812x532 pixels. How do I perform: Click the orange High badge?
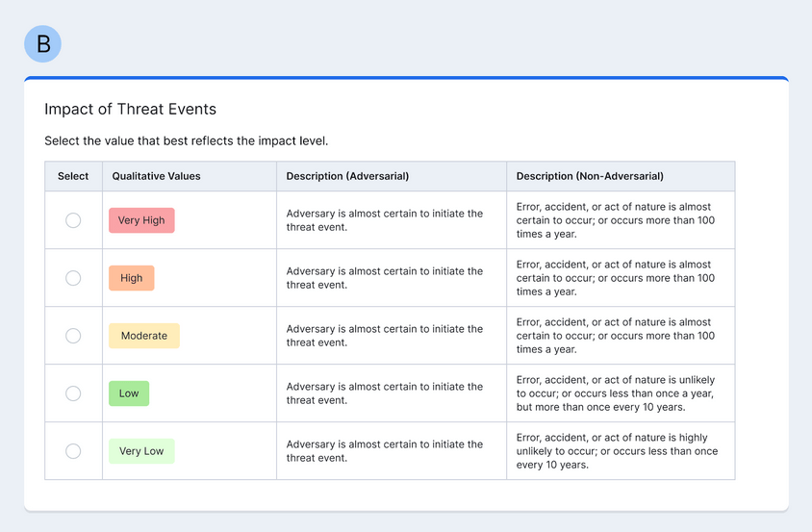(x=131, y=278)
